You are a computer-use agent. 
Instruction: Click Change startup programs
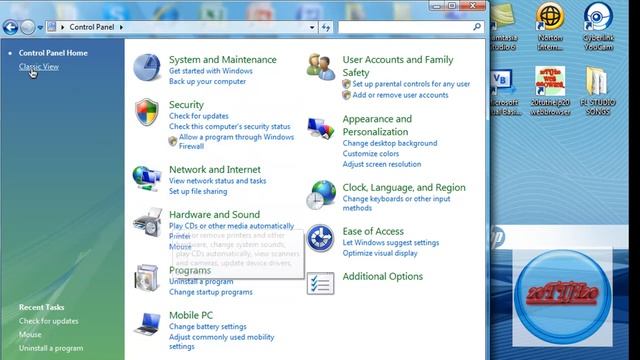tap(211, 292)
